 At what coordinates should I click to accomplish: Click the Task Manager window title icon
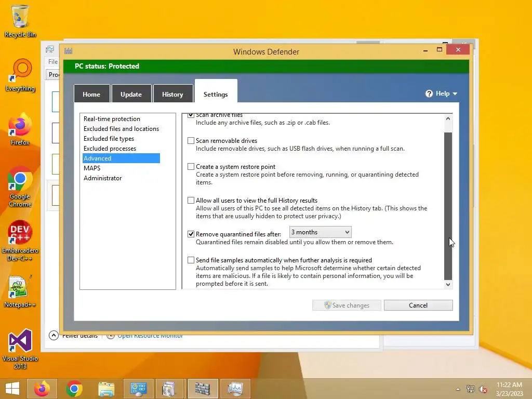point(49,49)
